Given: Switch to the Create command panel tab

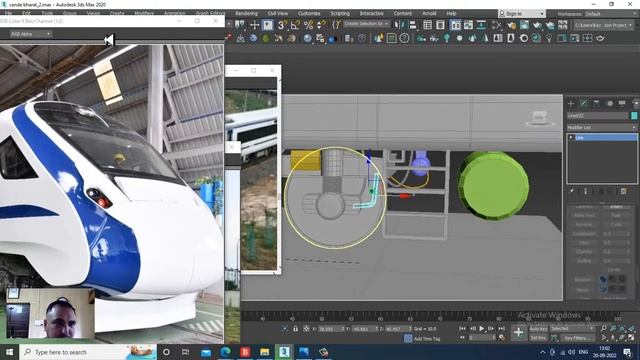Looking at the screenshot, I should pyautogui.click(x=571, y=103).
